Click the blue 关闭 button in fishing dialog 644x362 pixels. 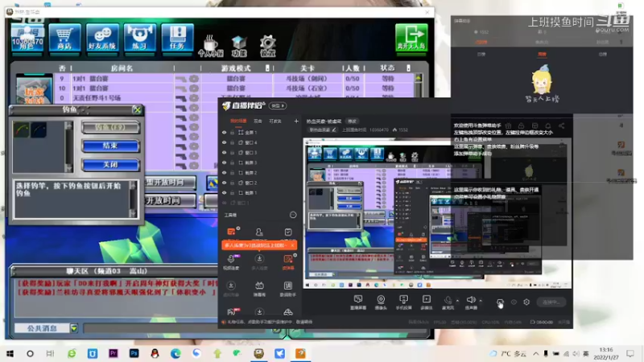tap(110, 165)
